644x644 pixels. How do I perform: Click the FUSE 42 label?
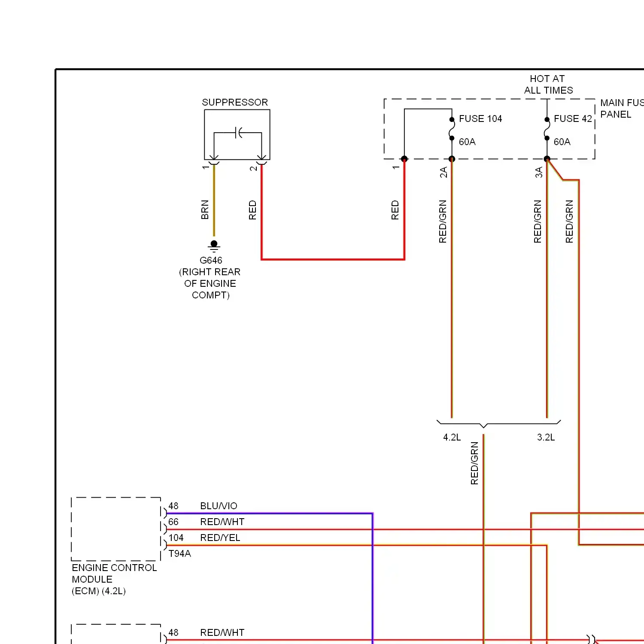(573, 118)
